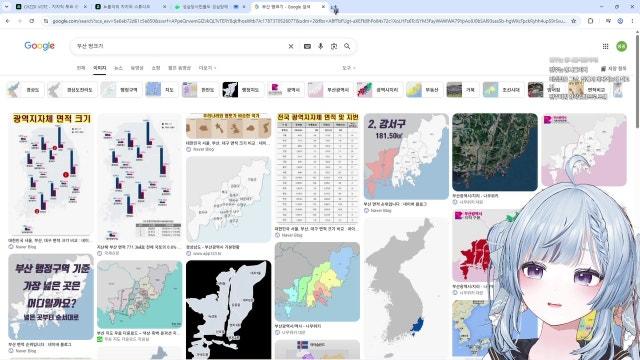The width and height of the screenshot is (640, 360).
Task: Open the tab search chevron in the tab strip
Action: click(x=7, y=7)
